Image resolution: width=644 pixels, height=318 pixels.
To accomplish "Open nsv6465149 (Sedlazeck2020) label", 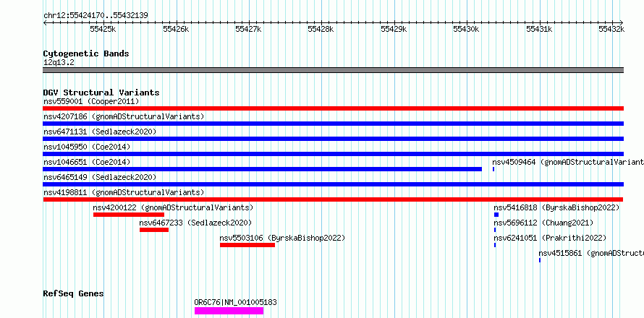I will pos(100,177).
